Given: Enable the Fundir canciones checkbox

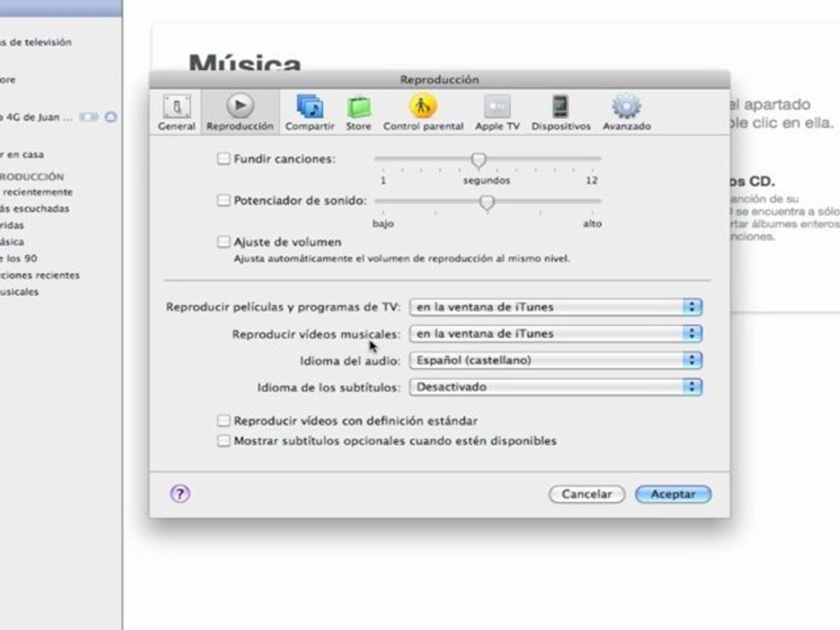Looking at the screenshot, I should 223,158.
